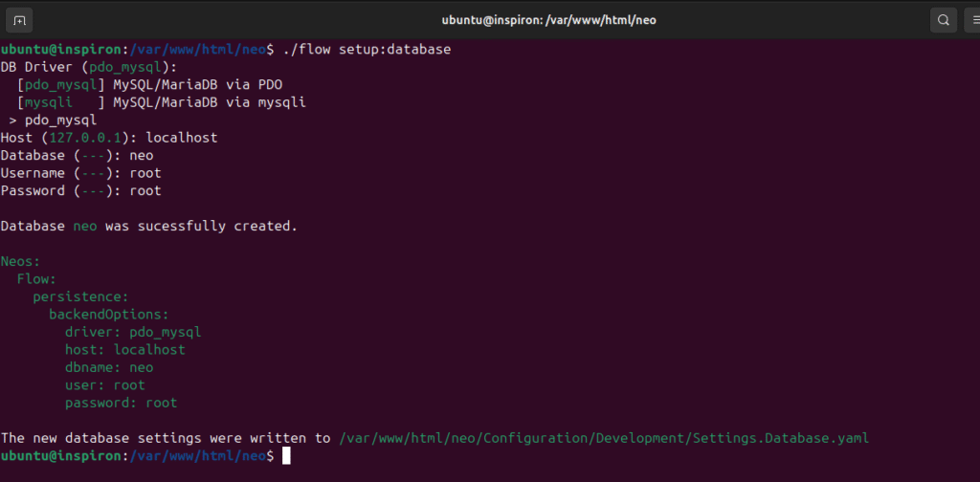Image resolution: width=980 pixels, height=482 pixels.
Task: Click the 'Password (---): root' prompt line
Action: tap(80, 190)
